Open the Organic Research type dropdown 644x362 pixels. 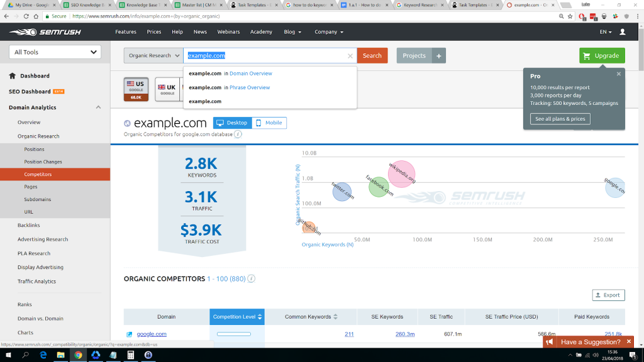(153, 56)
